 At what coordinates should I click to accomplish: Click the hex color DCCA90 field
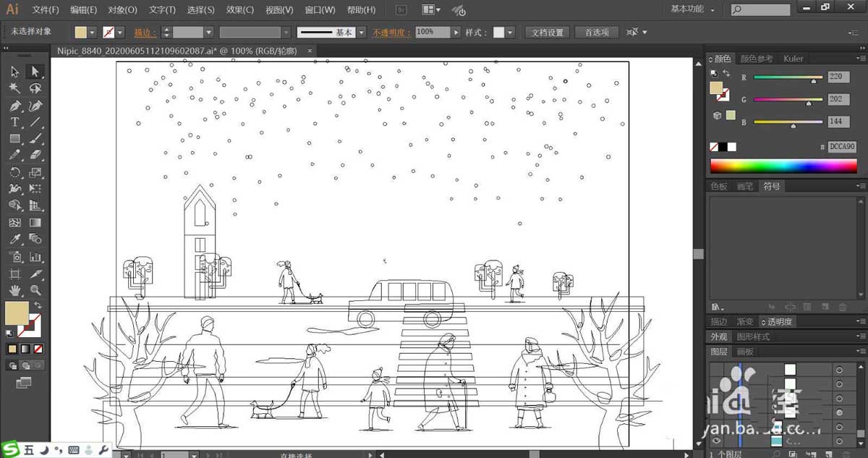842,146
